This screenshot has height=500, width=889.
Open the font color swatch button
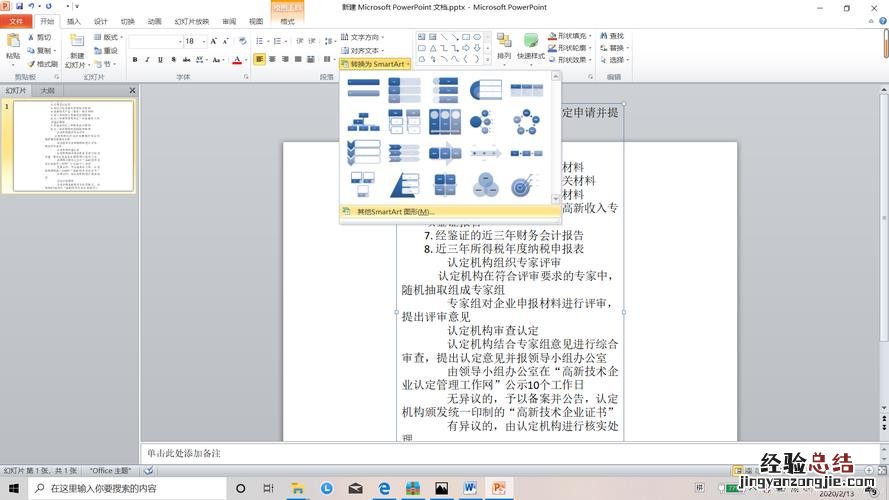[237, 60]
